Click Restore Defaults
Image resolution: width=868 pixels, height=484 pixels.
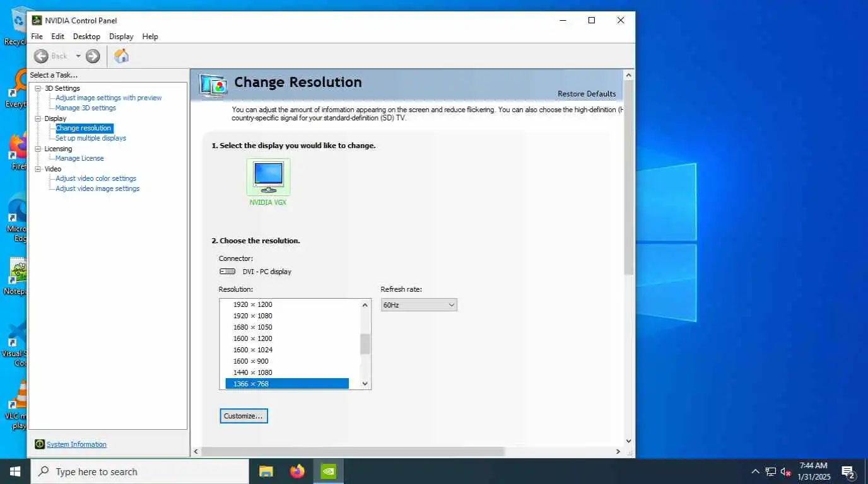pos(587,94)
